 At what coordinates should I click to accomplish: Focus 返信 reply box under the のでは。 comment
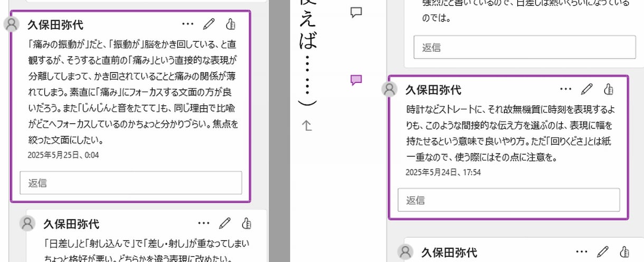(525, 47)
